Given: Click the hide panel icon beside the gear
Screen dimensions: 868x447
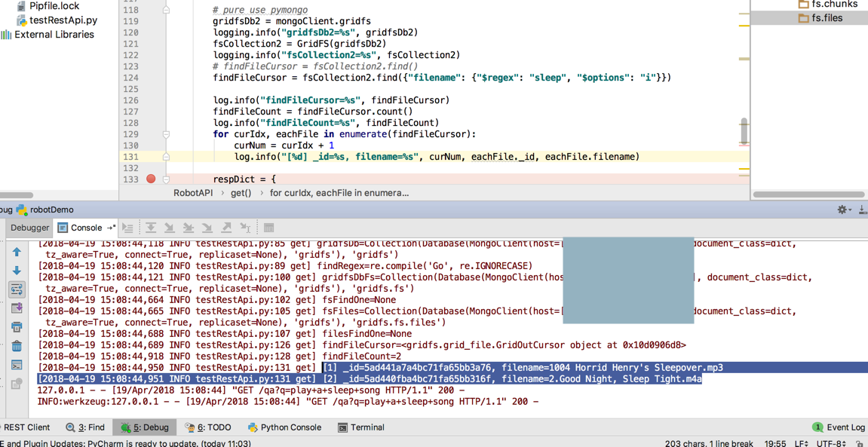Looking at the screenshot, I should tap(863, 210).
